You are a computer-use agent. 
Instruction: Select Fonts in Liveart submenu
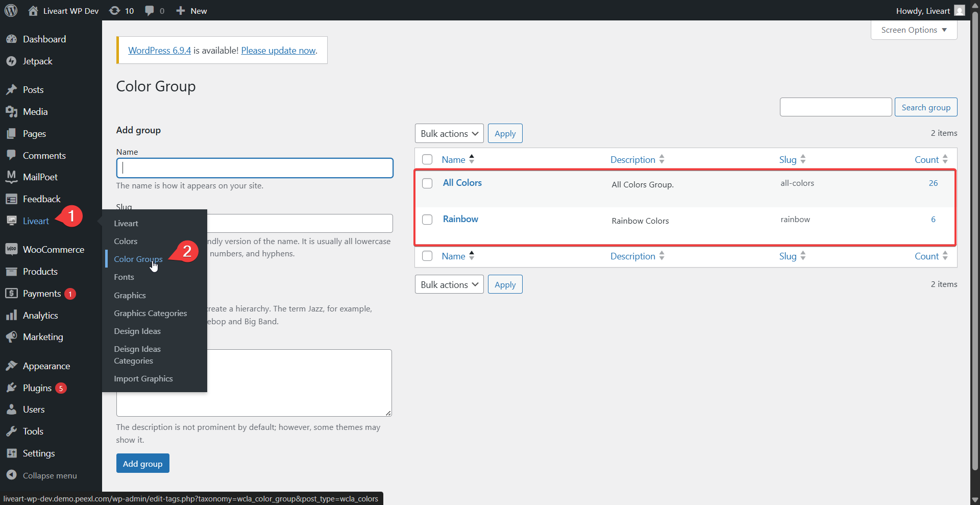pyautogui.click(x=124, y=277)
